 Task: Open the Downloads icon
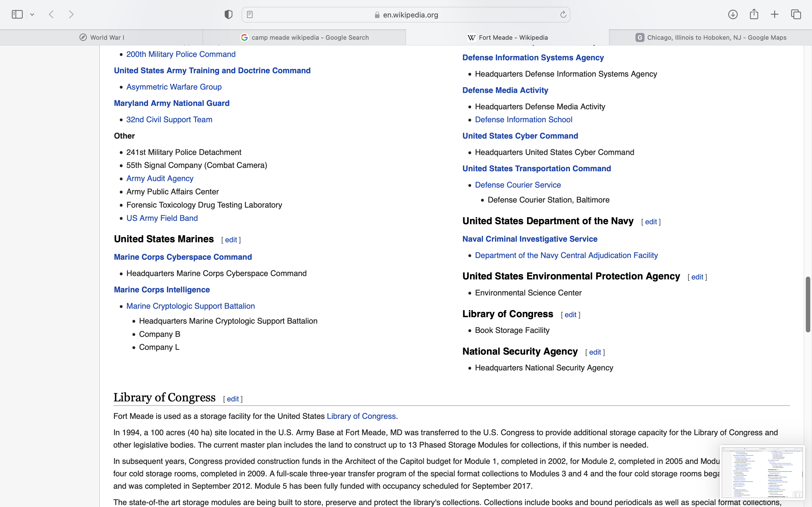pos(733,14)
